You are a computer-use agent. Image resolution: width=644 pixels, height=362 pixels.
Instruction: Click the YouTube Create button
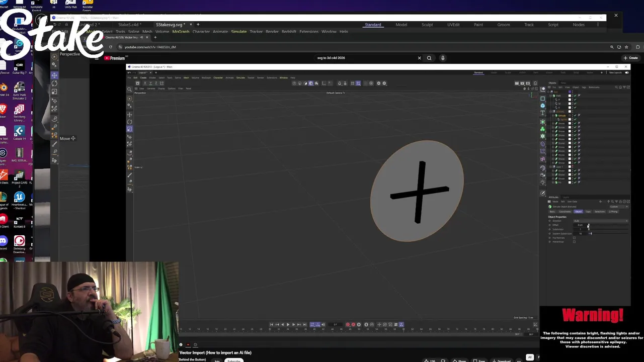coord(630,58)
